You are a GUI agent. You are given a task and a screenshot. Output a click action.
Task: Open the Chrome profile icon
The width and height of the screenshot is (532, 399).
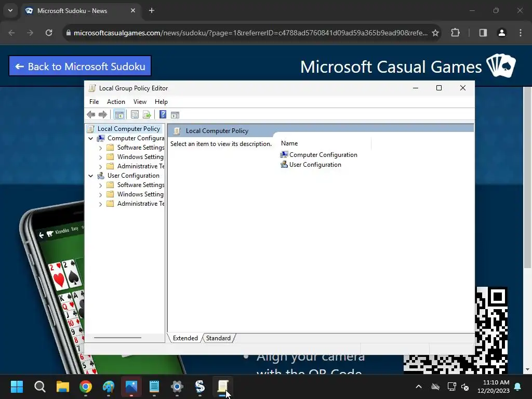click(x=502, y=33)
